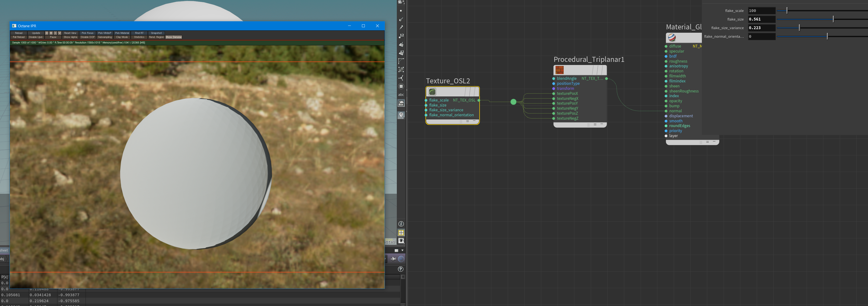Click the Texture_OSL2 node icon

[432, 91]
